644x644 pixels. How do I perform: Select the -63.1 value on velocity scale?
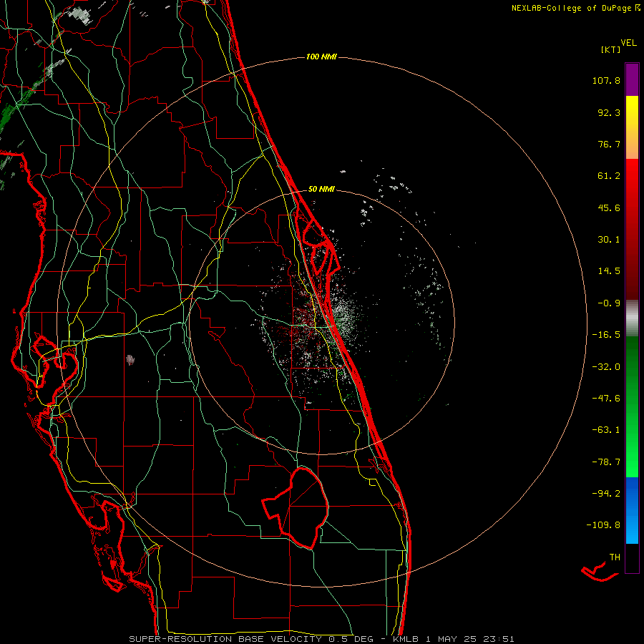pos(606,430)
